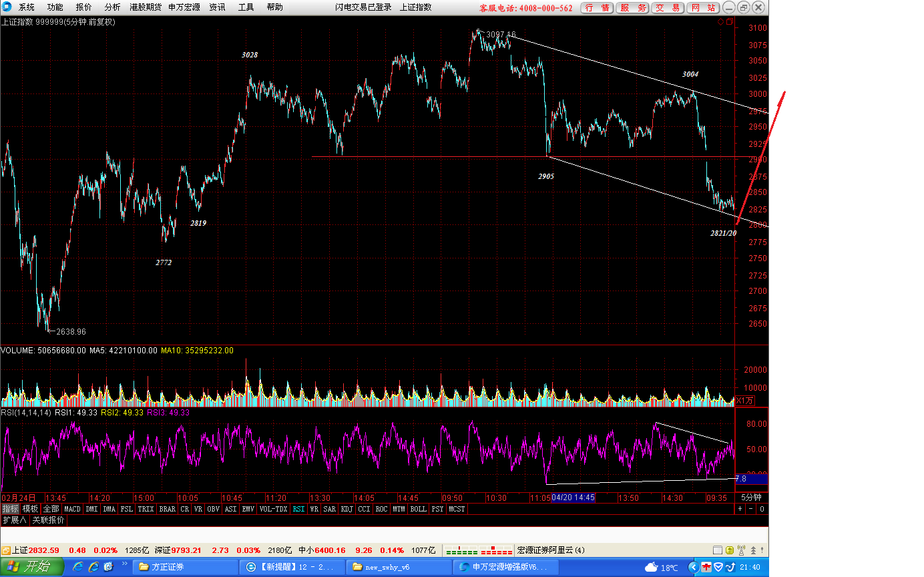
Task: Open the 帮助 menu
Action: pyautogui.click(x=274, y=7)
